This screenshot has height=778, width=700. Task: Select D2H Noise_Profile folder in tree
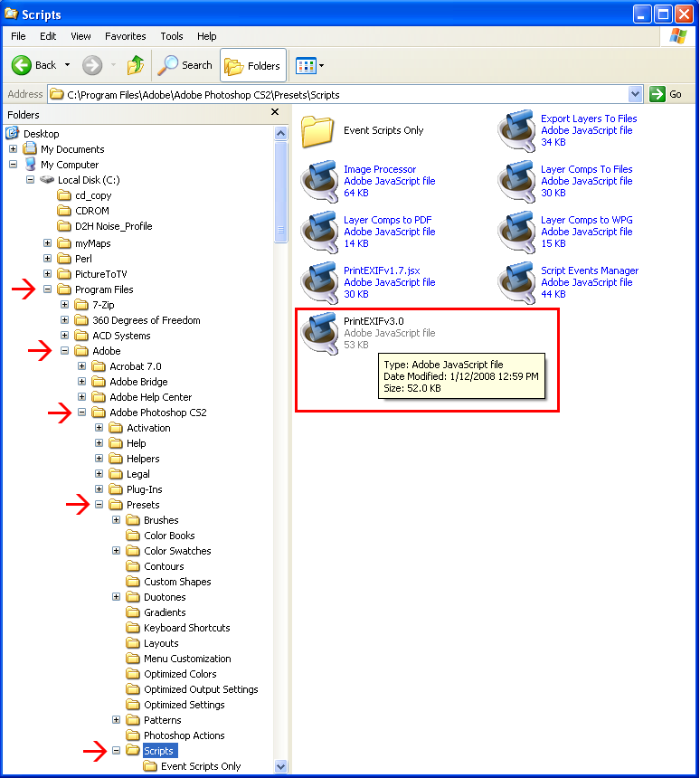114,226
